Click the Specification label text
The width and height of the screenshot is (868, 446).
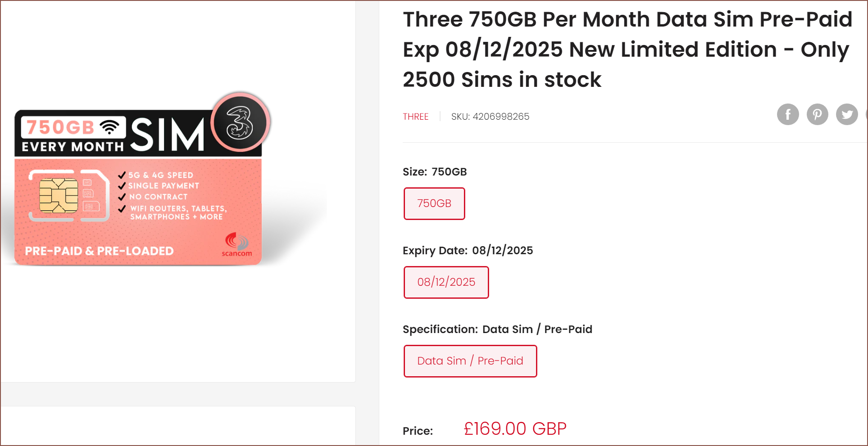tap(439, 329)
